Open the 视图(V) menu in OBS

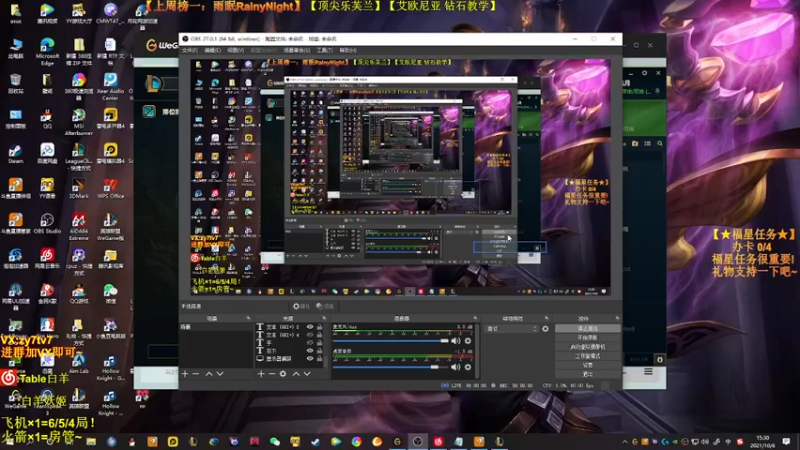(235, 51)
